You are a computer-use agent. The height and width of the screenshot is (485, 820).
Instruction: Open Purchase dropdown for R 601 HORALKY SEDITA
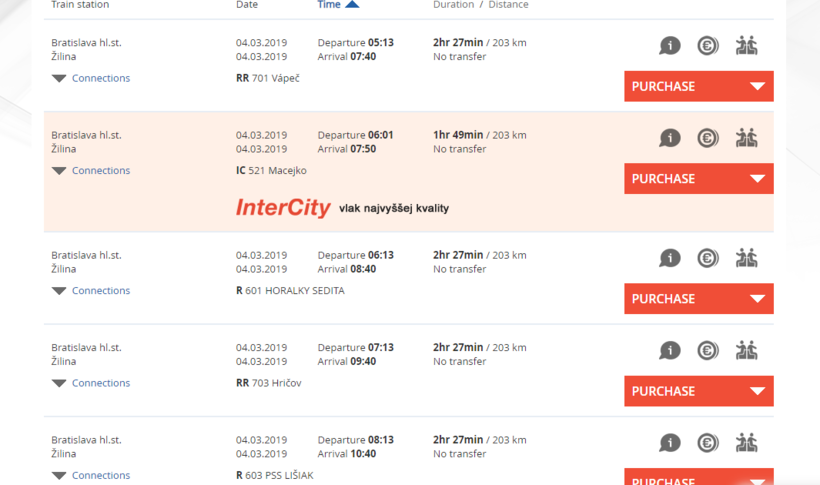(698, 299)
